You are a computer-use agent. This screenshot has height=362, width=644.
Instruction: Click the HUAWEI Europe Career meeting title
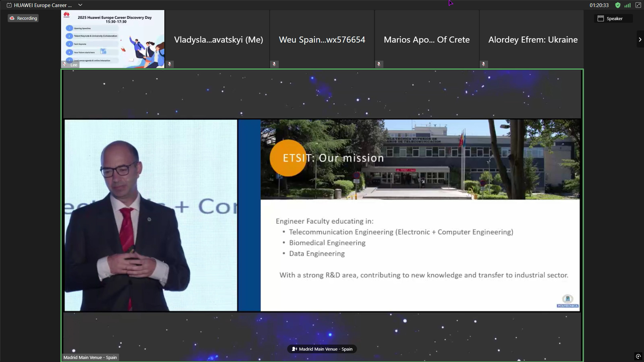click(43, 5)
